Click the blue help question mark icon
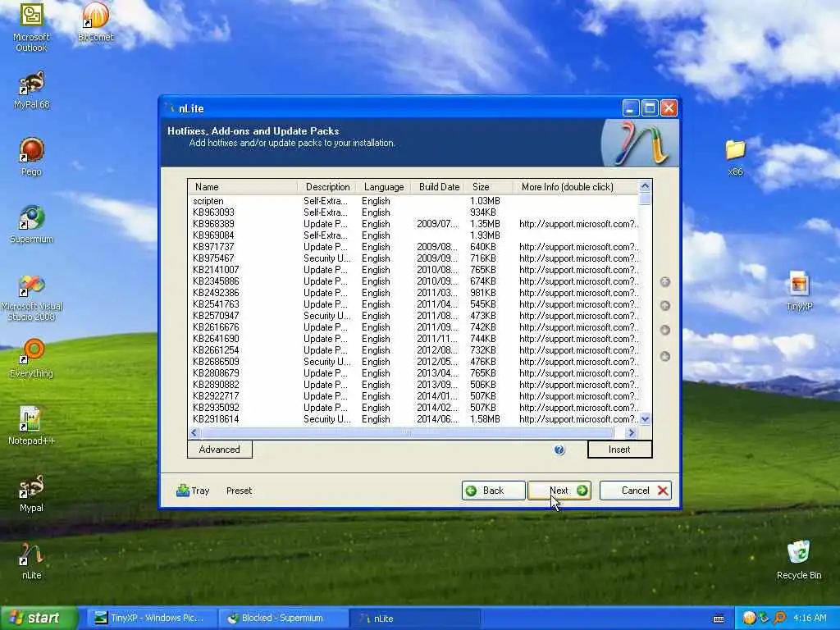The image size is (840, 630). tap(559, 450)
